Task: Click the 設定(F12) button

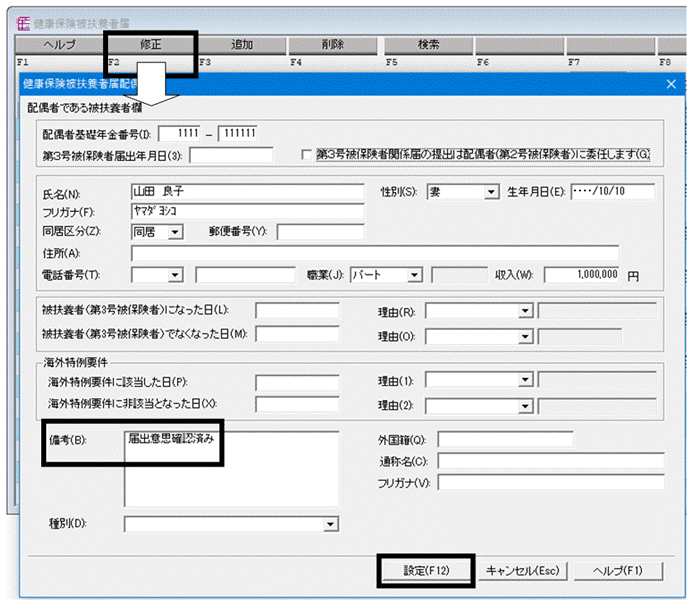Action: pos(426,571)
